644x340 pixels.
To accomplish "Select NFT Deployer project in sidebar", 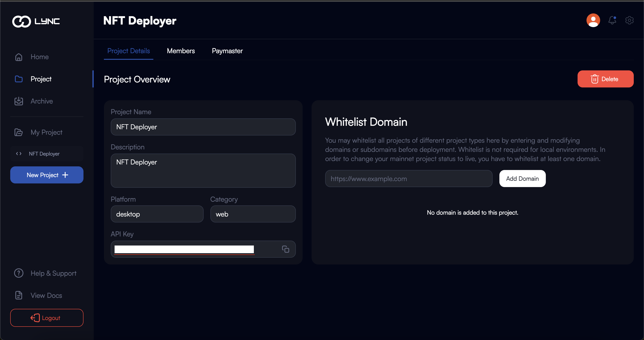I will [x=46, y=154].
